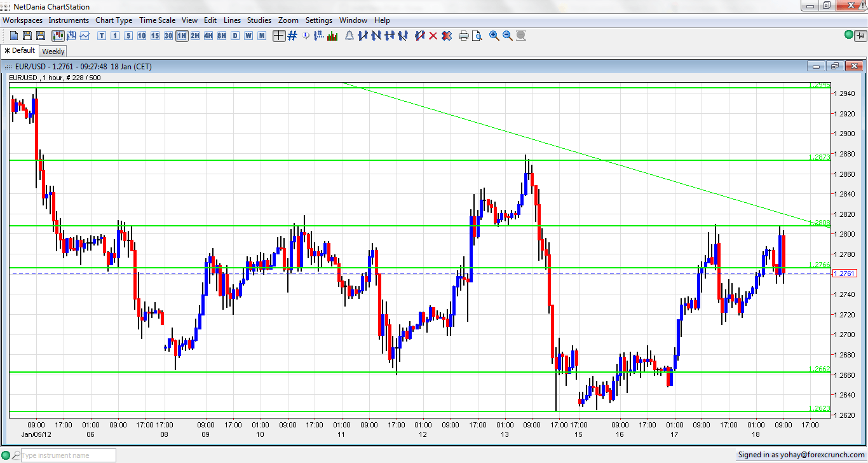Image resolution: width=868 pixels, height=463 pixels.
Task: Click the print icon in toolbar
Action: pos(464,36)
